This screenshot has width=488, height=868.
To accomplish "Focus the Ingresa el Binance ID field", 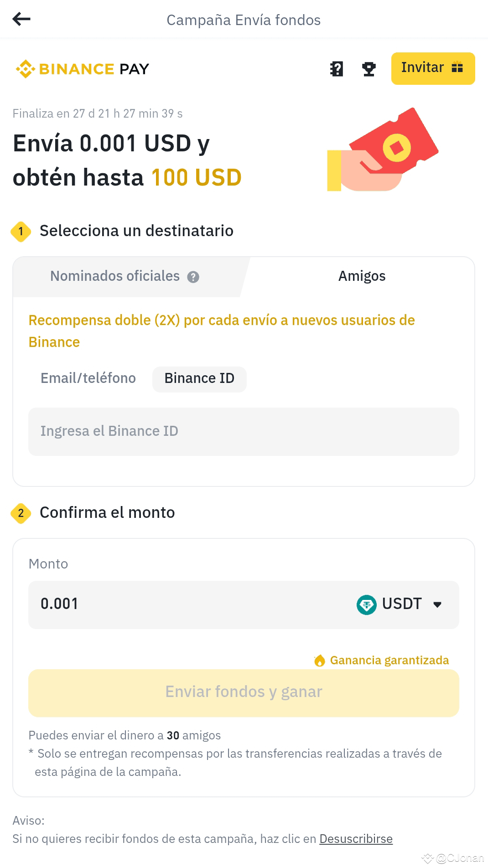I will [244, 431].
